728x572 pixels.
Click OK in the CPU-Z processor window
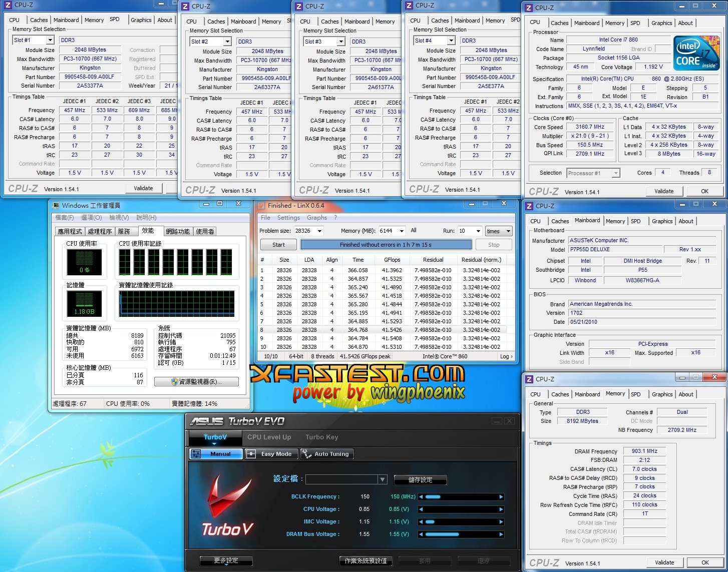pyautogui.click(x=705, y=191)
